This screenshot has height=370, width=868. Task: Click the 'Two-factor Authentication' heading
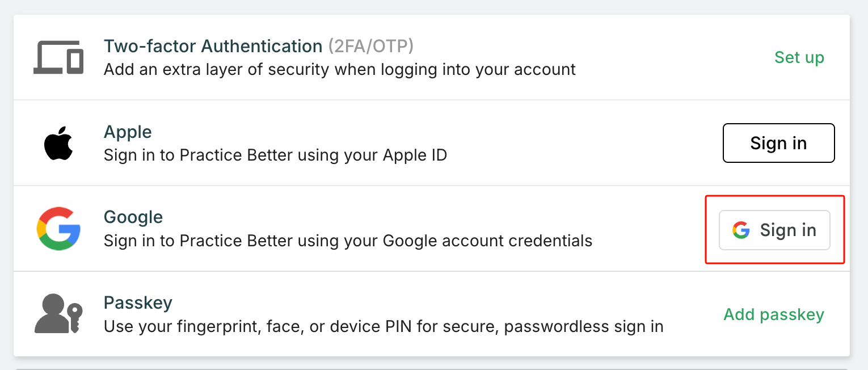213,46
